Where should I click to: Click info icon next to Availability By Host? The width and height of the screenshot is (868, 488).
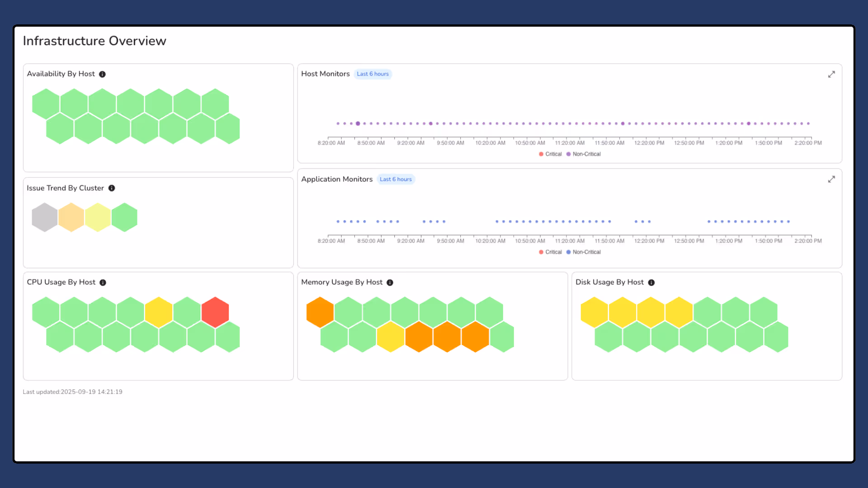click(x=102, y=74)
